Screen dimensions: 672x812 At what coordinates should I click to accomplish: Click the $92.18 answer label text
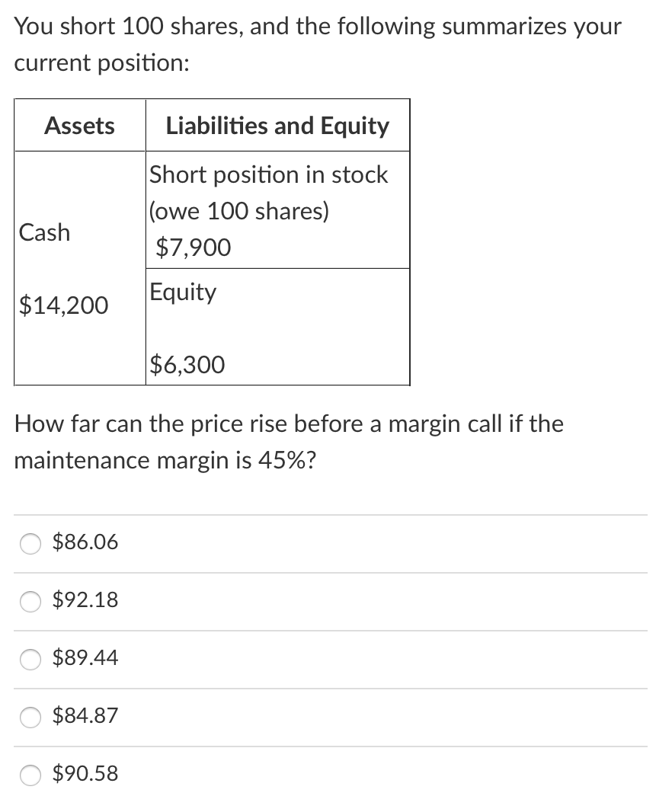coord(85,600)
